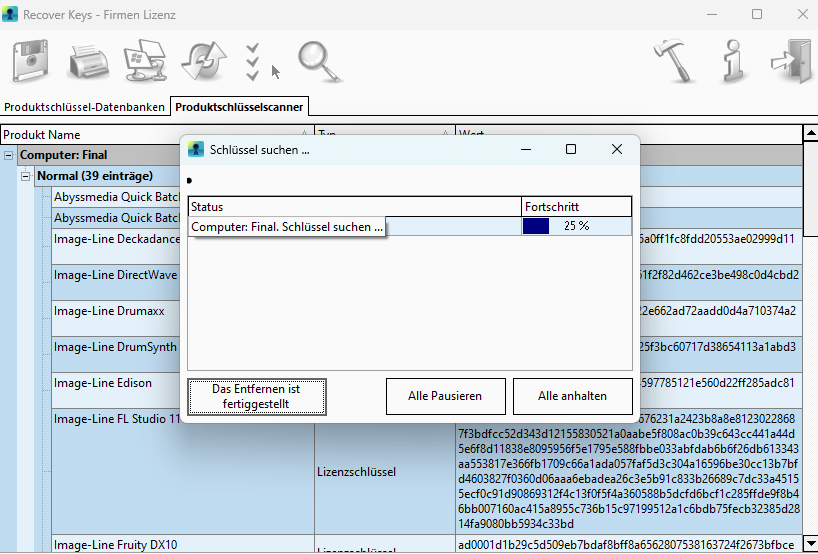818x554 pixels.
Task: Click the scrollbar down arrow in the main list
Action: pyautogui.click(x=811, y=543)
